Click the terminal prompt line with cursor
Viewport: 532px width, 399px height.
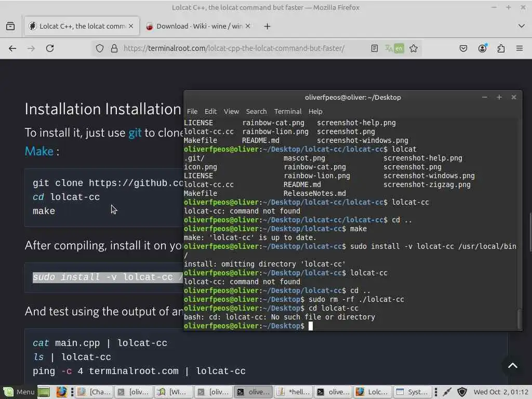click(248, 326)
